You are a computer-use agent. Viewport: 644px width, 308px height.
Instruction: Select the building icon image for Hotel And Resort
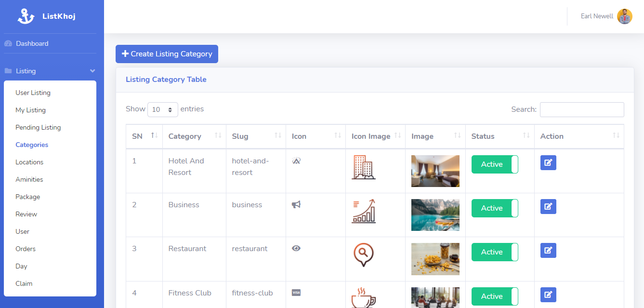tap(364, 167)
